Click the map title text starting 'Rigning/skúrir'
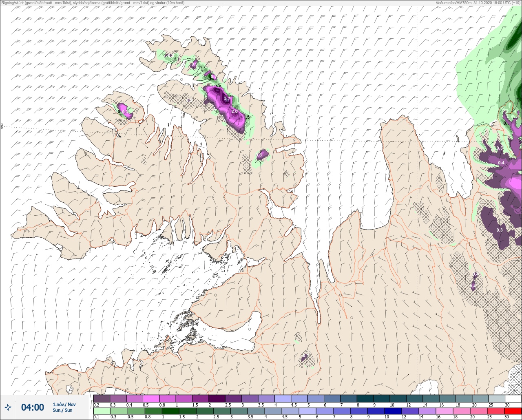522x420 pixels. [x=92, y=2]
